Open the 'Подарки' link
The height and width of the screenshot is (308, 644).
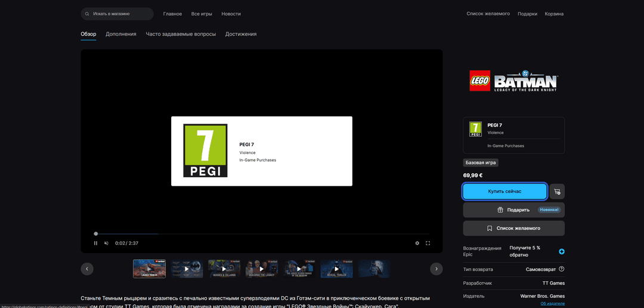click(527, 14)
